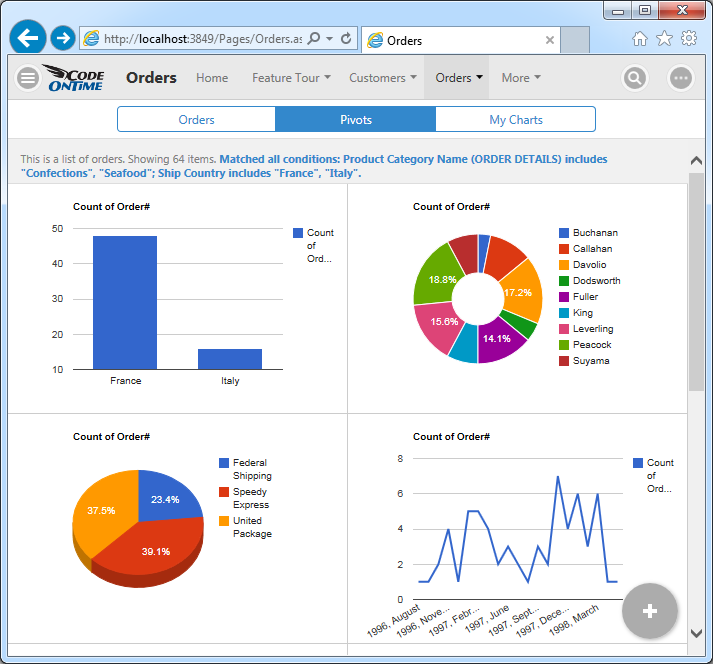Switch to the Orders view tab
Screen dimensions: 713x664
click(196, 120)
